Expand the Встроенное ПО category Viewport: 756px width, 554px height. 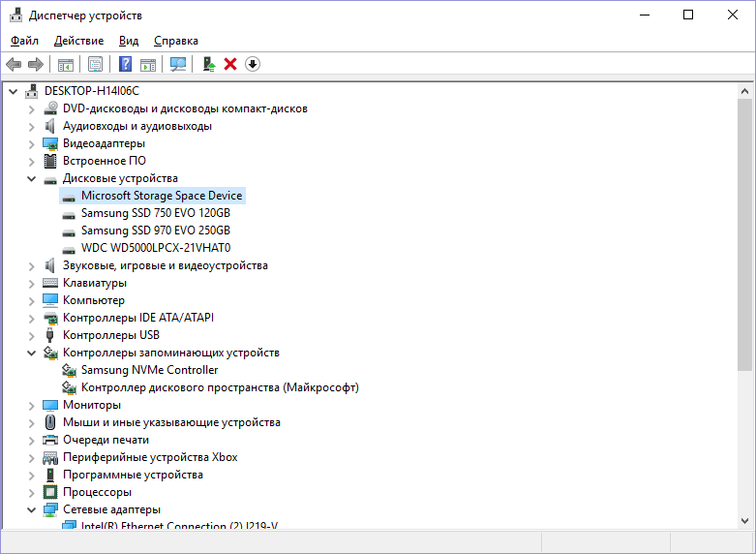pyautogui.click(x=31, y=162)
